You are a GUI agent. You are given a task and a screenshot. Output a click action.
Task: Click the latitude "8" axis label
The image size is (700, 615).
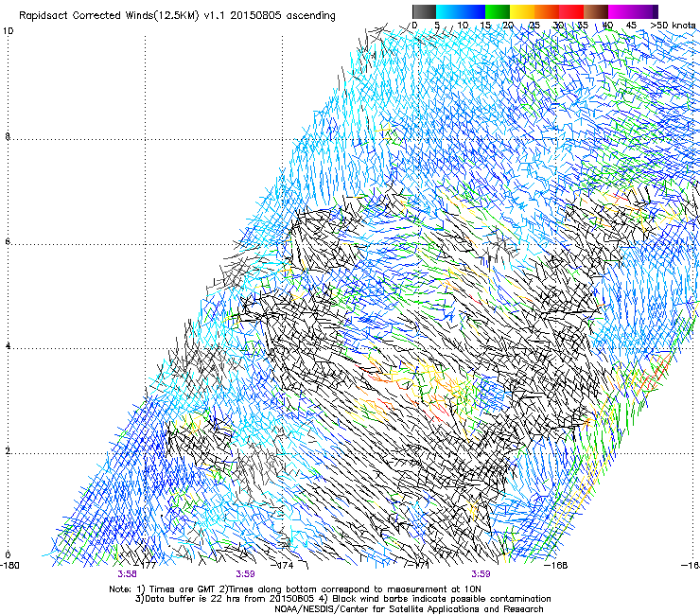click(8, 136)
